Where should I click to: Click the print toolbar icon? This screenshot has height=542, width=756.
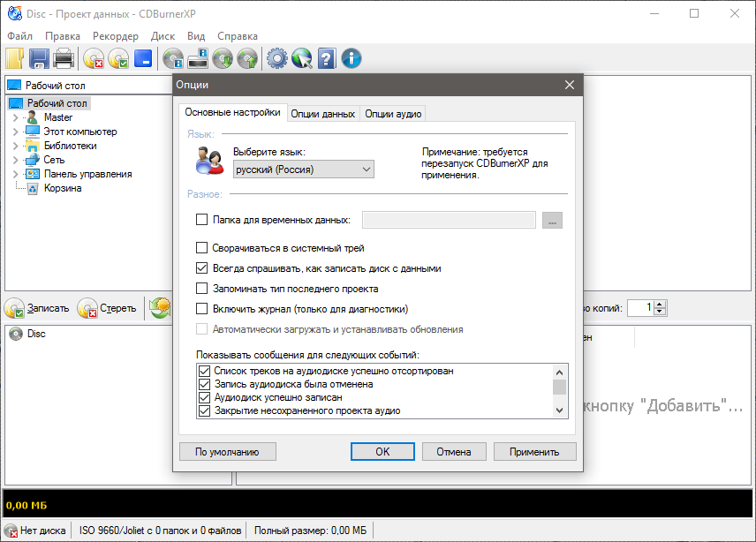[64, 59]
